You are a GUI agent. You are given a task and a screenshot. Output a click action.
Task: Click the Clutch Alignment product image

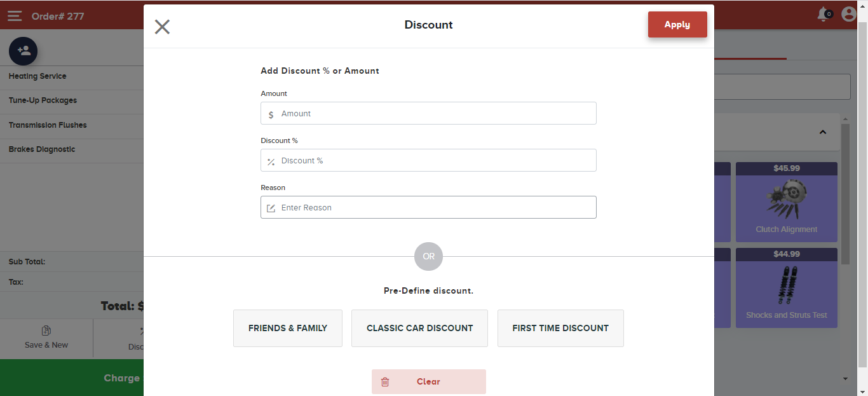[786, 200]
